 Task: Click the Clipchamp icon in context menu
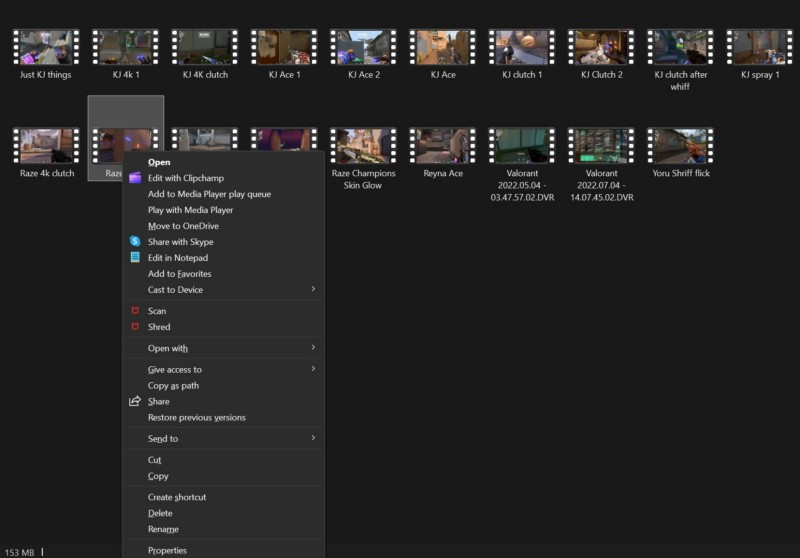tap(135, 178)
